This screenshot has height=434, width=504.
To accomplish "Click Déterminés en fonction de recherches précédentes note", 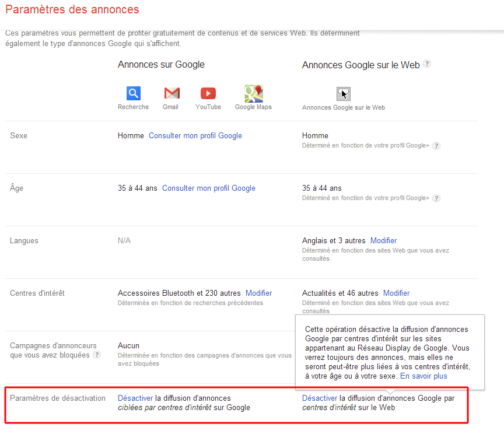I will 190,303.
